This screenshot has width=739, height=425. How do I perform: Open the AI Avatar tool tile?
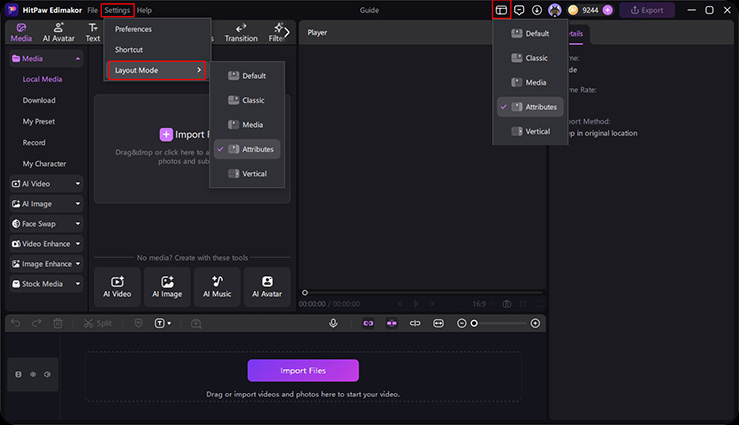click(x=267, y=287)
